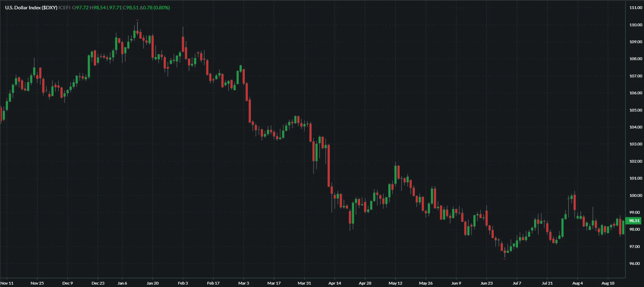Click the 100.00 price axis label
Image resolution: width=644 pixels, height=287 pixels.
coord(635,196)
